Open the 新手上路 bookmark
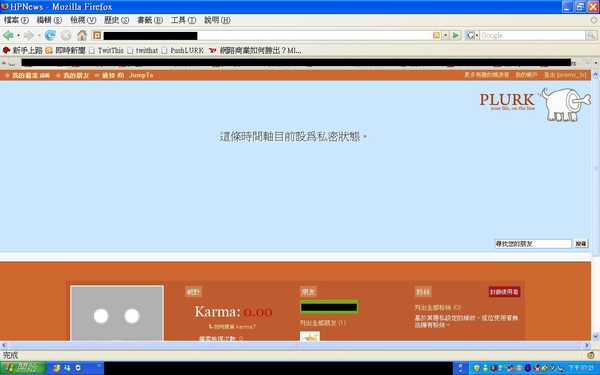Image resolution: width=600 pixels, height=375 pixels. (22, 50)
